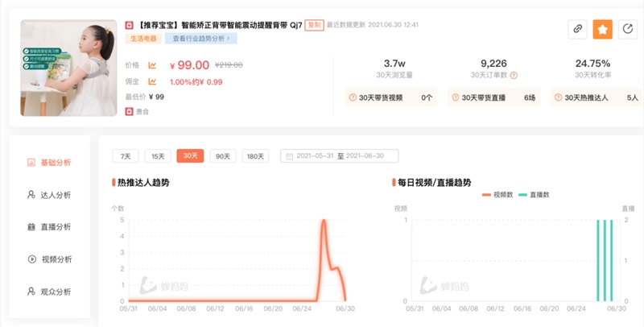Click the copy link icon button
Image resolution: width=644 pixels, height=327 pixels.
577,29
